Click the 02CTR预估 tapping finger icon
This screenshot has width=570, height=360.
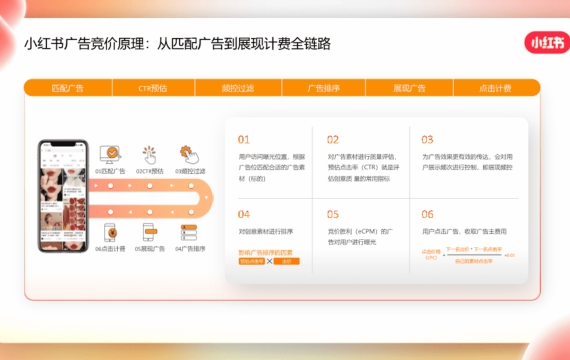pyautogui.click(x=149, y=155)
